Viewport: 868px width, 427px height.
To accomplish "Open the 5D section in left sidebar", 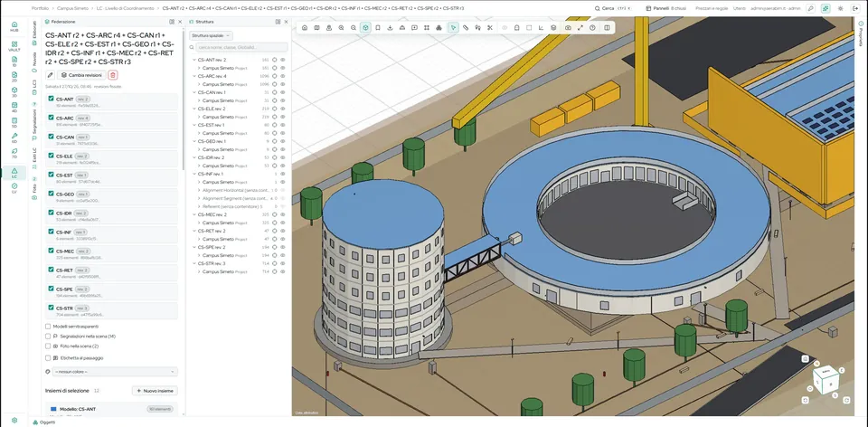I will coord(14,122).
